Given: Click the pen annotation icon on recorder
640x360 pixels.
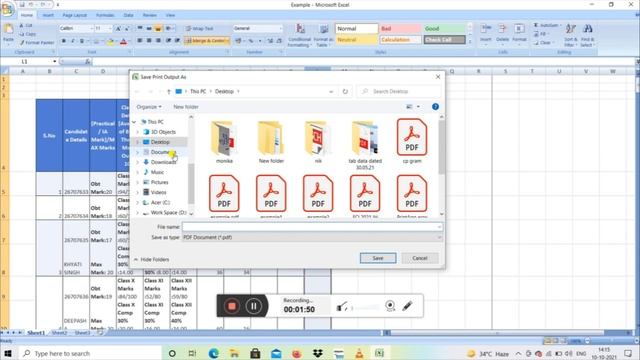Looking at the screenshot, I should pos(407,306).
